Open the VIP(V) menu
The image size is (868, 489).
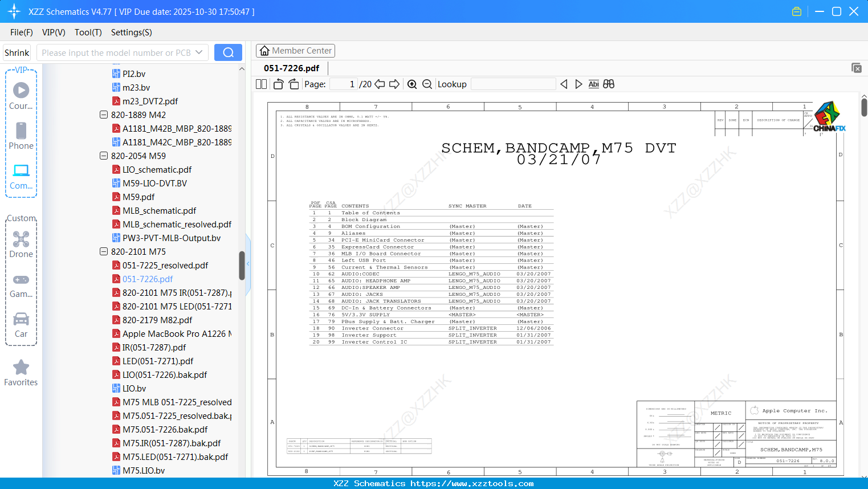pyautogui.click(x=54, y=32)
